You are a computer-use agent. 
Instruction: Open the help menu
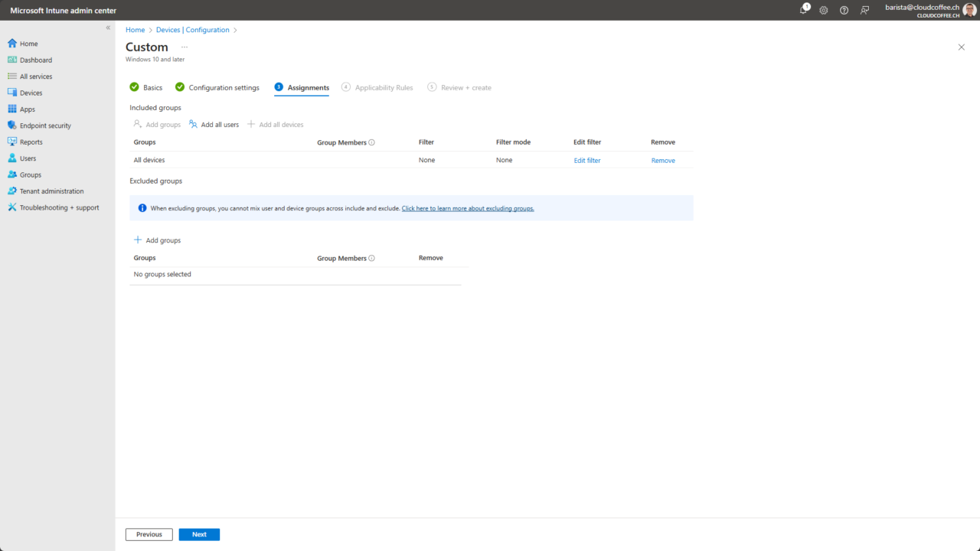(x=844, y=10)
